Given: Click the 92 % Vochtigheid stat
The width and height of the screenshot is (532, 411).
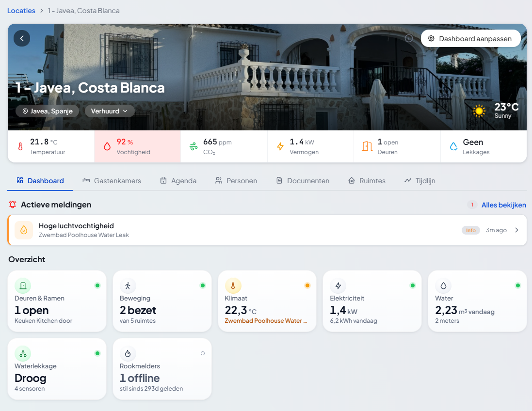Looking at the screenshot, I should pos(137,146).
